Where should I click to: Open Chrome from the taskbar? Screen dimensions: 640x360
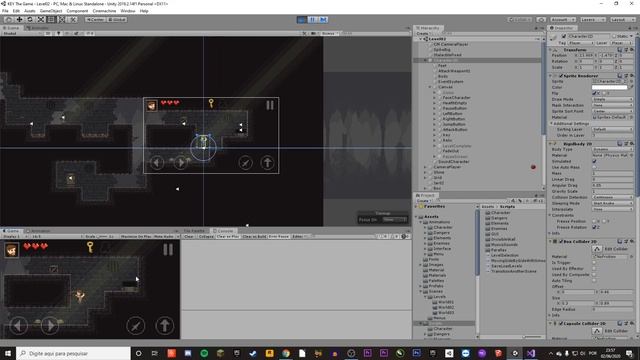pos(286,353)
